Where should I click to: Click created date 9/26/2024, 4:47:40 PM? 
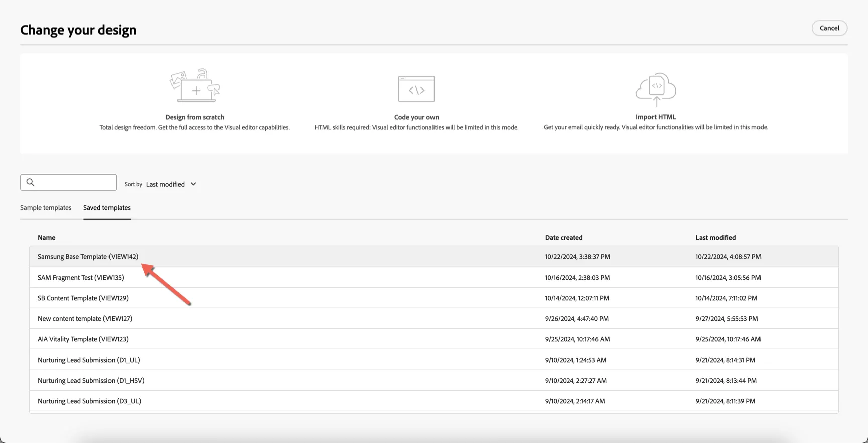coord(577,319)
